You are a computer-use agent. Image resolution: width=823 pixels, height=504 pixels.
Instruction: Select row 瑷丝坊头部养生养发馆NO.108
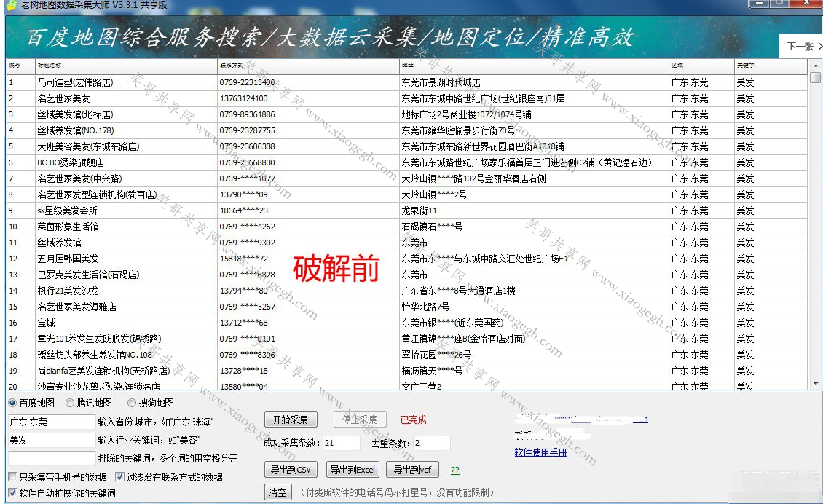(407, 355)
